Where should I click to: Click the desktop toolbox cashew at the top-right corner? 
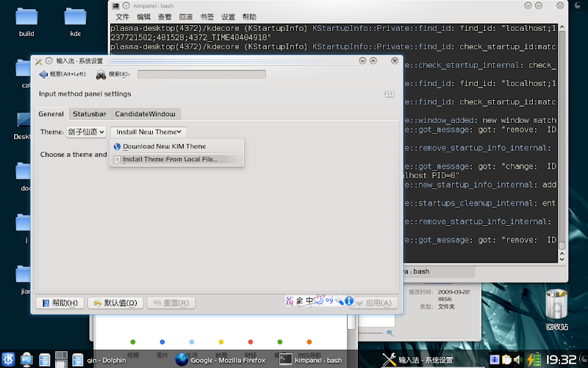click(x=578, y=5)
